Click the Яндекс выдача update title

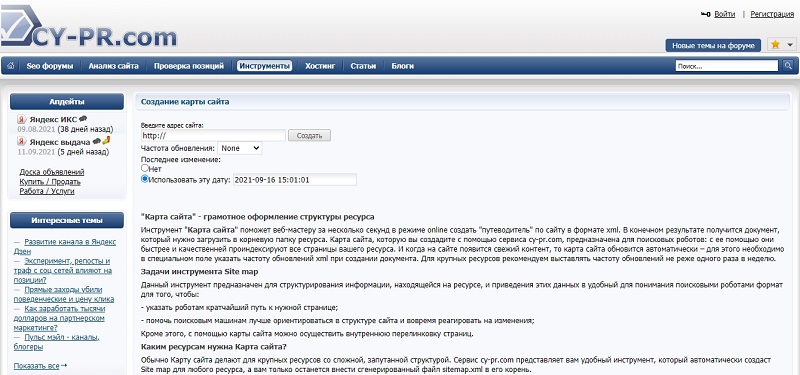point(60,142)
